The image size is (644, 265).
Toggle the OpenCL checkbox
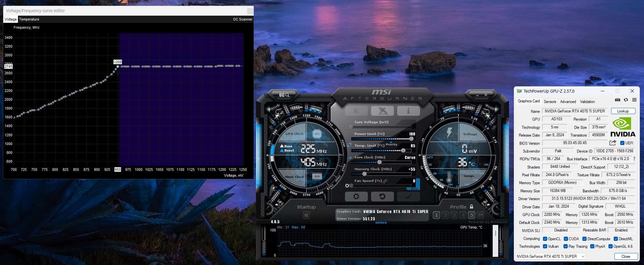(545, 239)
